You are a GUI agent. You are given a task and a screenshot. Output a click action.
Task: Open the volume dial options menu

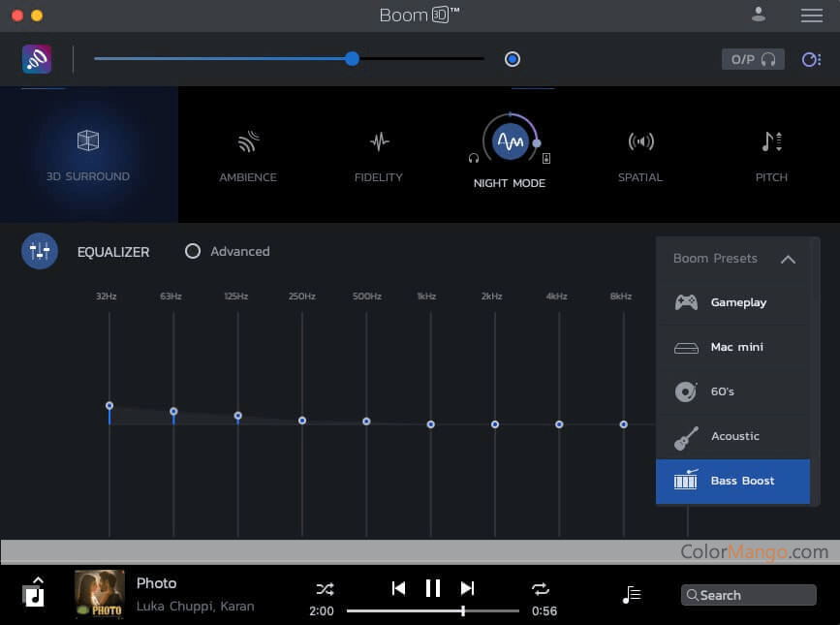click(810, 59)
